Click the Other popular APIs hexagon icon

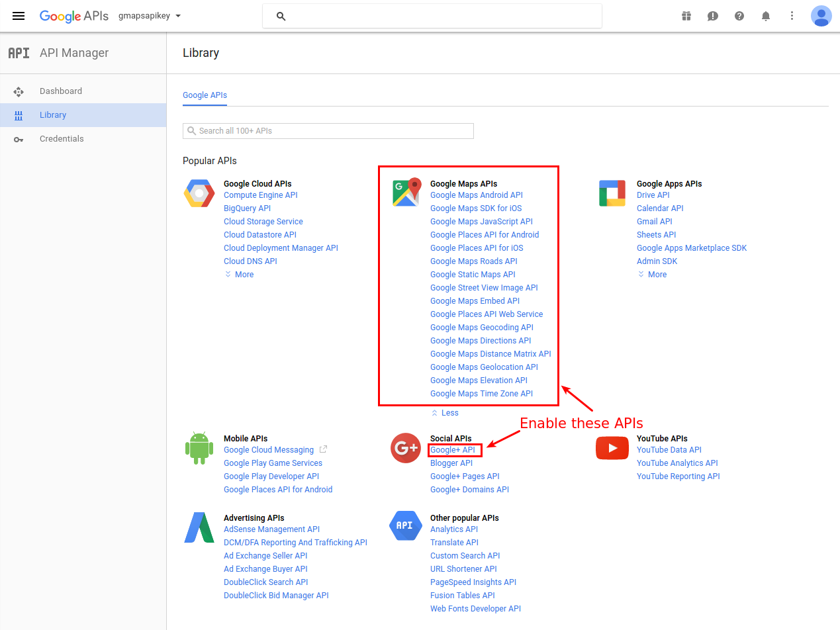(405, 526)
